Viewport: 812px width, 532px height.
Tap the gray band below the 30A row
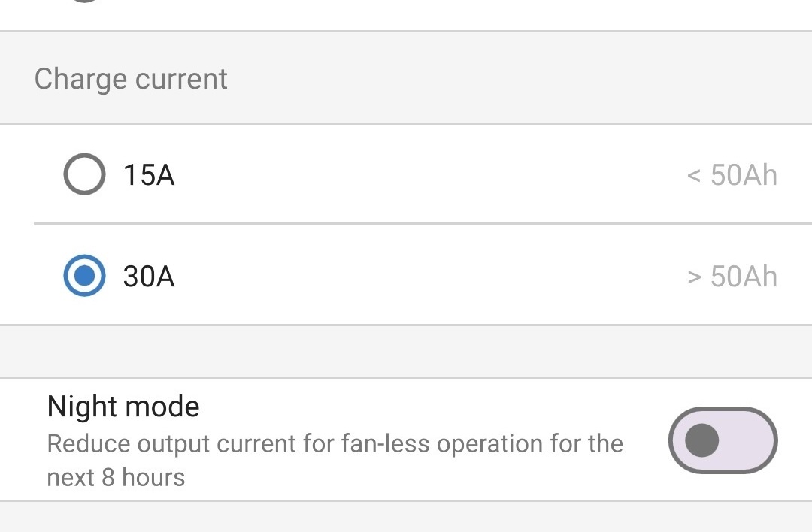(x=406, y=349)
